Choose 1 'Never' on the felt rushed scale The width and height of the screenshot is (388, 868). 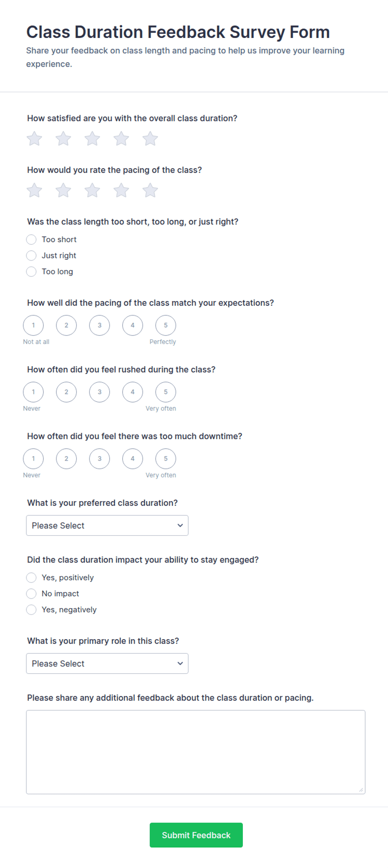pos(33,392)
